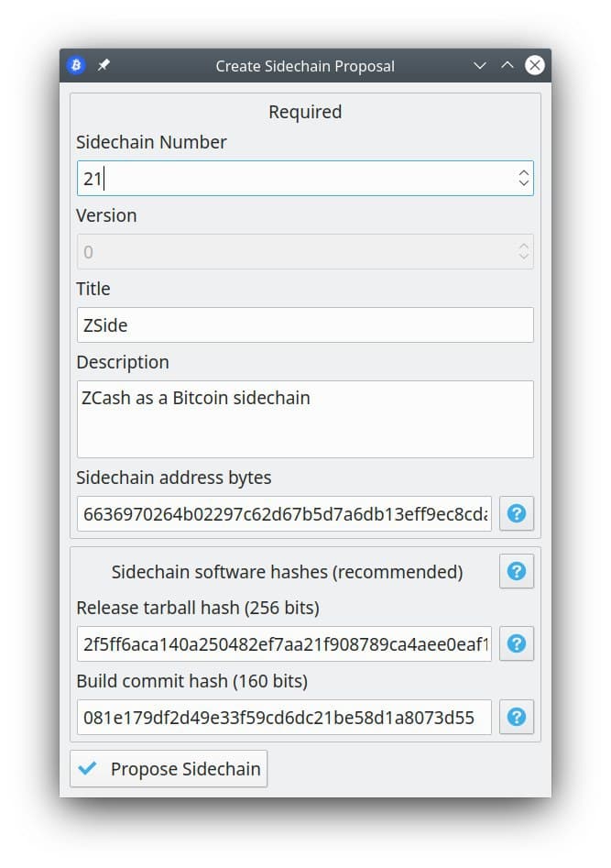Screen dimensions: 611x868
Task: Minimize the window with down chevron
Action: (x=480, y=65)
